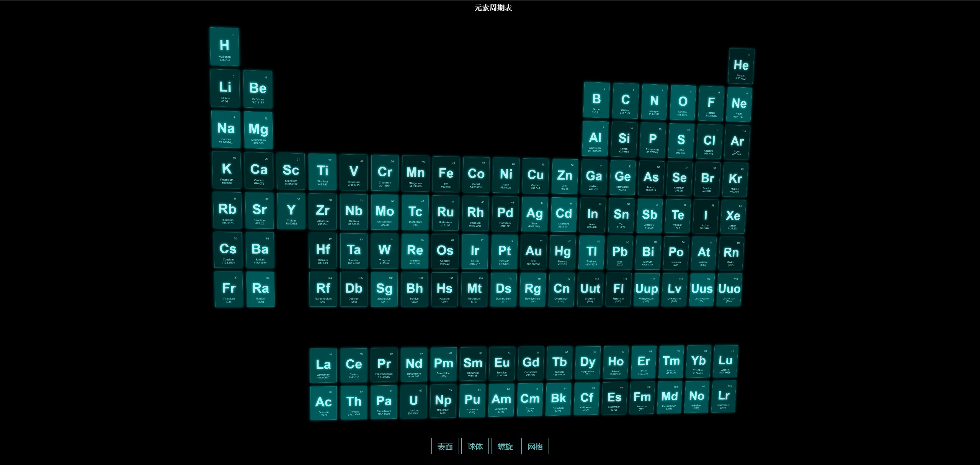The height and width of the screenshot is (465, 980).
Task: Click the Magnesium (Mg) tile
Action: [258, 130]
